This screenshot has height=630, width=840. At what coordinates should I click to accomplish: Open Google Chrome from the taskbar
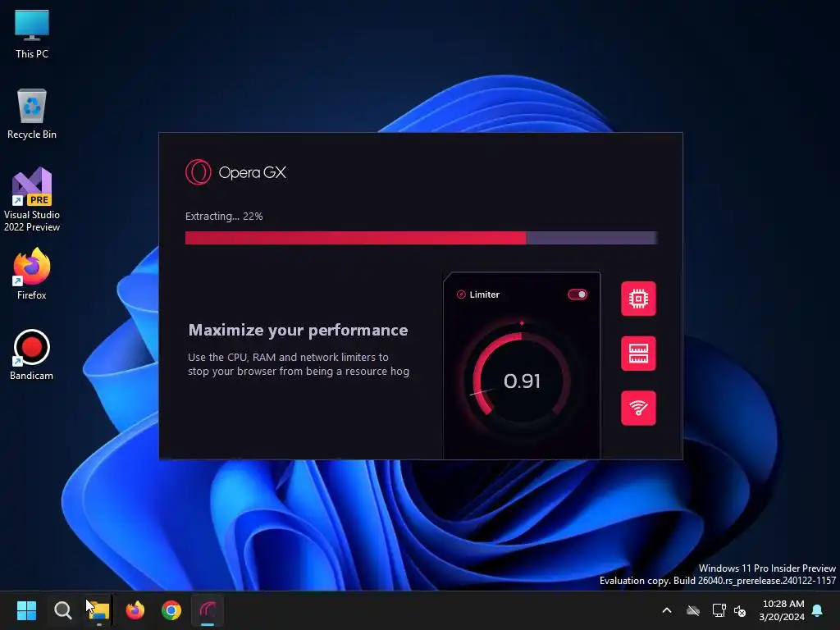coord(171,610)
